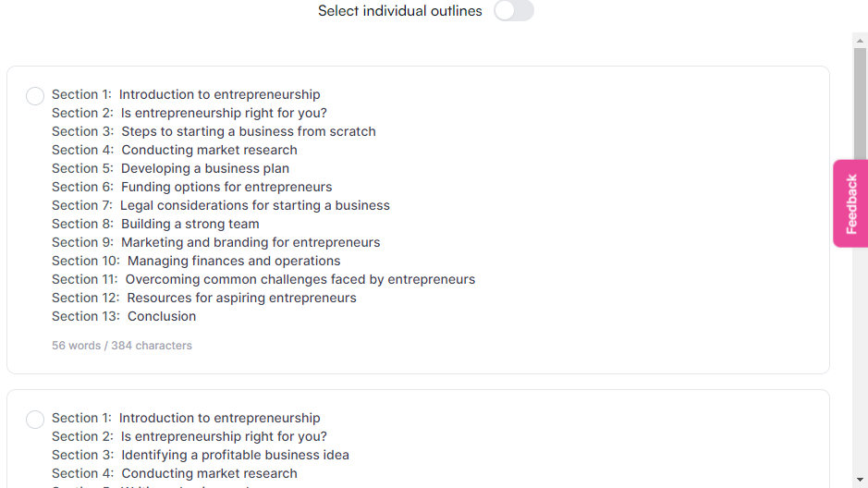Click the Section 13 Conclusion line
Viewport: 868px width, 488px height.
tap(161, 316)
